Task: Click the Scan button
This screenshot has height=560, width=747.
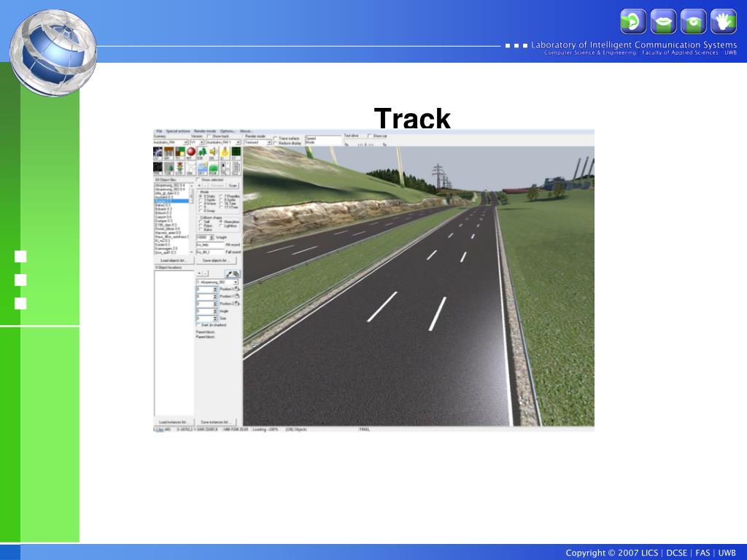Action: click(233, 186)
